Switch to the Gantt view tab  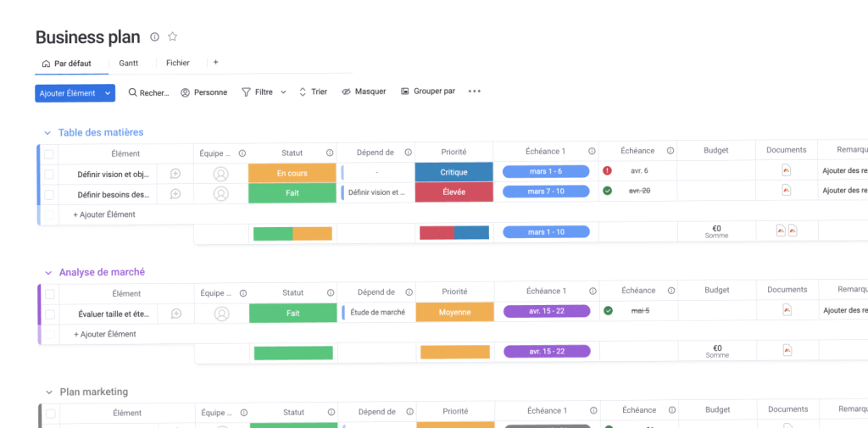point(129,63)
